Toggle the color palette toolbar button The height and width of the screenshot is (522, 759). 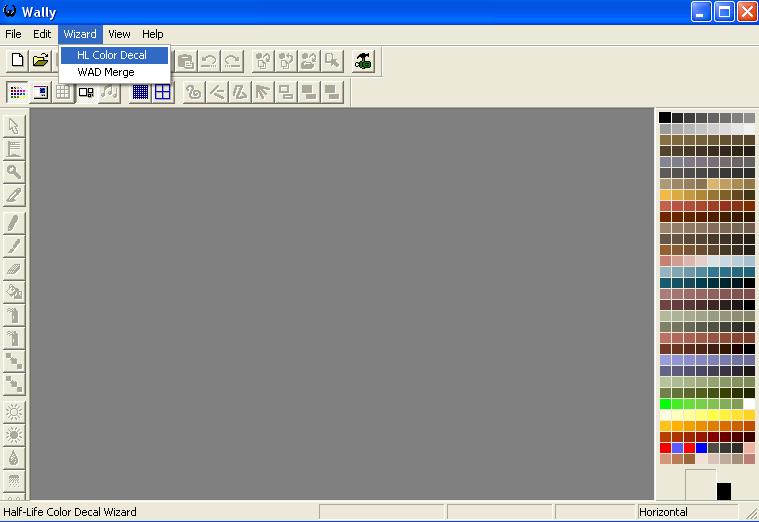point(17,92)
